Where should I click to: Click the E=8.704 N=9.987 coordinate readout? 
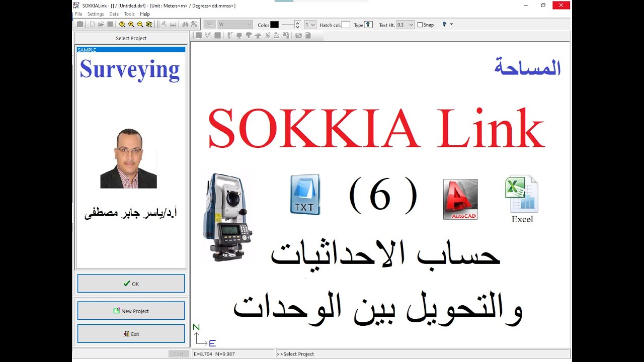pos(214,354)
